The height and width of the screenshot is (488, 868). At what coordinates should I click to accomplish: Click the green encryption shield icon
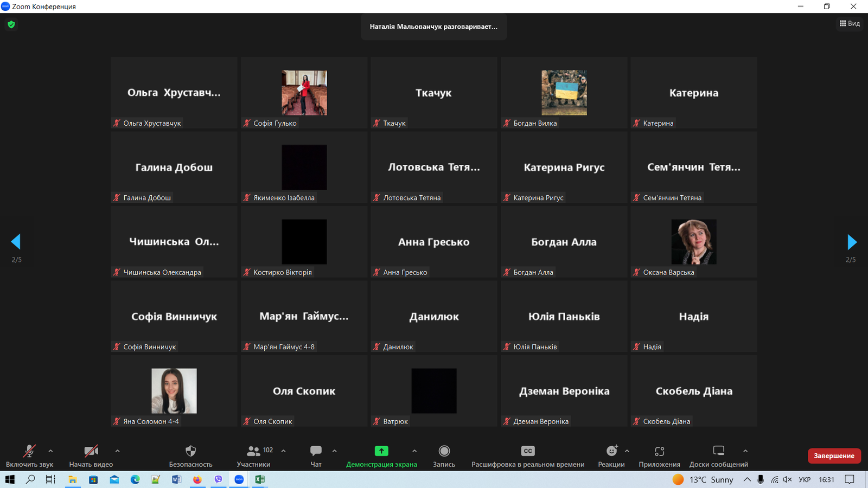click(11, 24)
